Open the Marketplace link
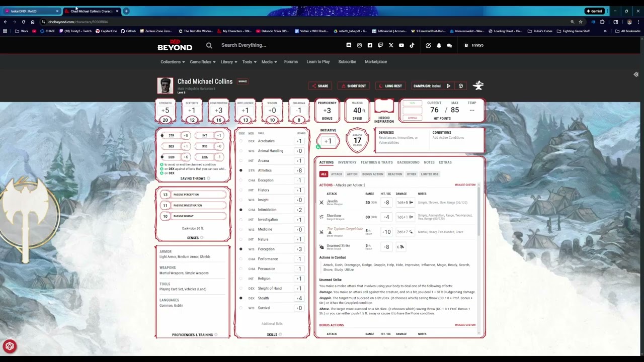Viewport: 644px width, 362px height. [x=376, y=62]
